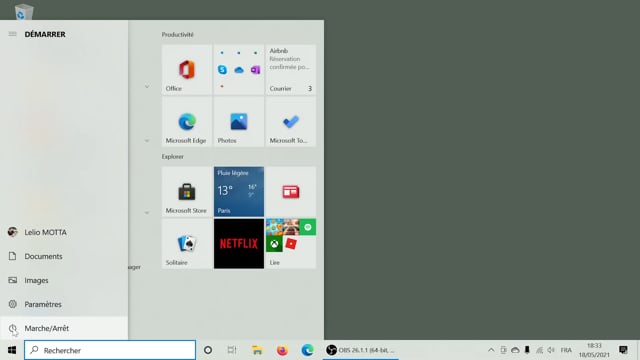Expand the chevron left of Office tile

click(x=147, y=87)
